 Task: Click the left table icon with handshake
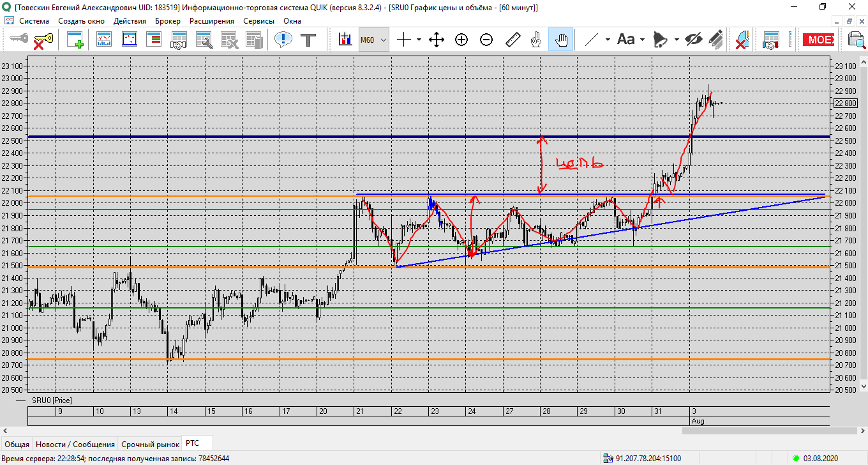[179, 40]
